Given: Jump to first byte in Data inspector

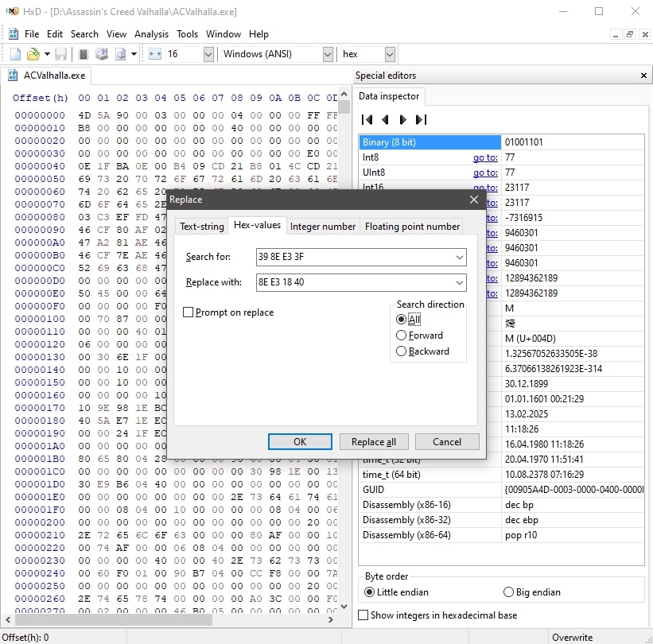Looking at the screenshot, I should (x=367, y=120).
